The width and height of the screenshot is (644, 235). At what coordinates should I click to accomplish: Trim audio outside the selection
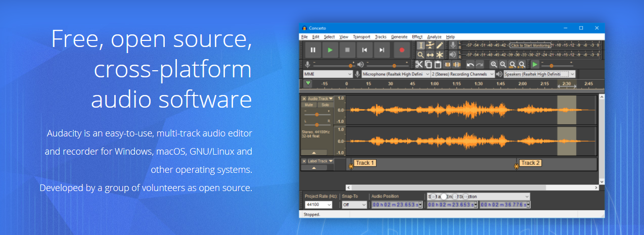tap(447, 64)
